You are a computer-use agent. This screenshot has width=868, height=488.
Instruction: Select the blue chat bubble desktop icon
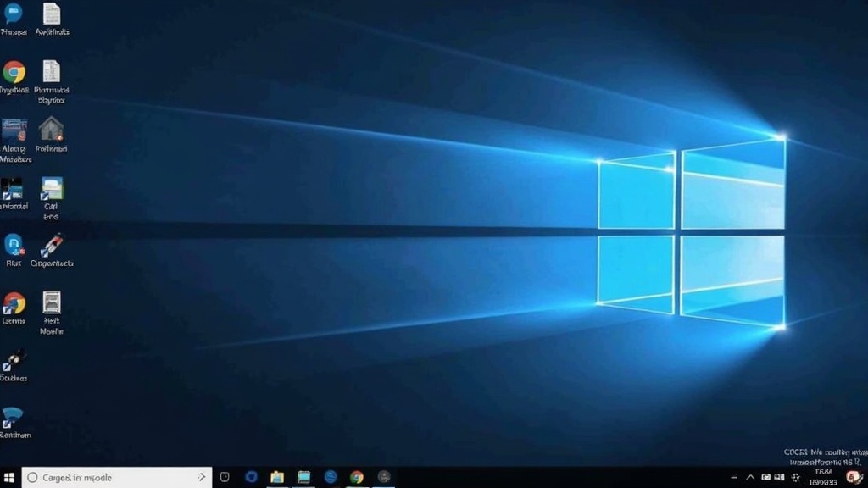(x=14, y=14)
